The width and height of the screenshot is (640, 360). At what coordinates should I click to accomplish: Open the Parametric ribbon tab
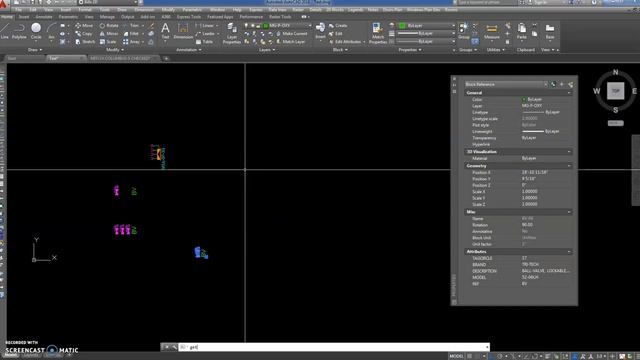[x=68, y=17]
